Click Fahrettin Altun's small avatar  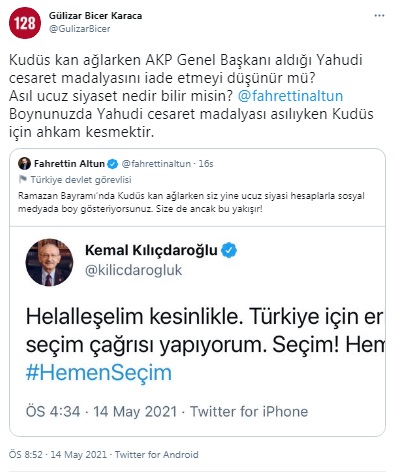(24, 164)
